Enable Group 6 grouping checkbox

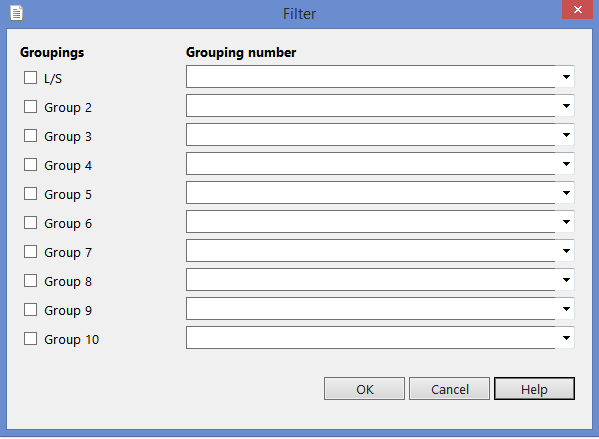click(x=31, y=223)
